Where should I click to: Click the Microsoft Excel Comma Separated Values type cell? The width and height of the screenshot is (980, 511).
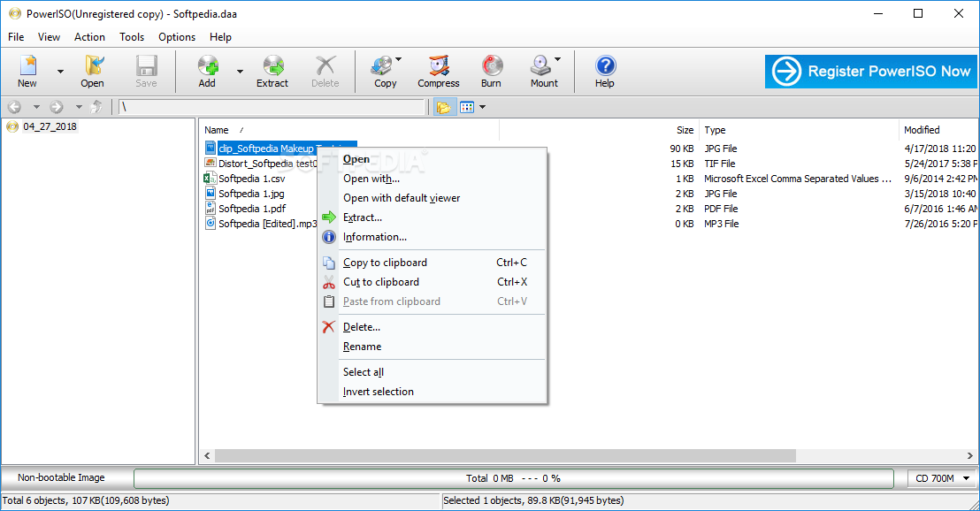(798, 179)
